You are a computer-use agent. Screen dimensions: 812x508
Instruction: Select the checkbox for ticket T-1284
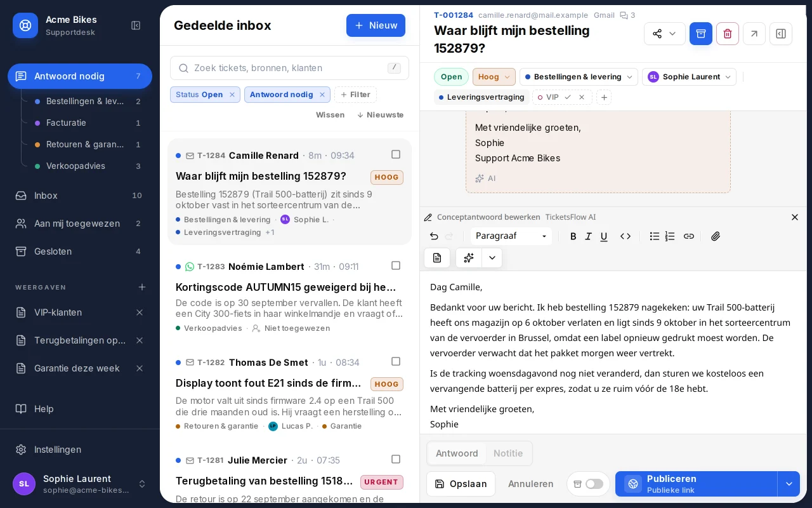[x=396, y=154]
